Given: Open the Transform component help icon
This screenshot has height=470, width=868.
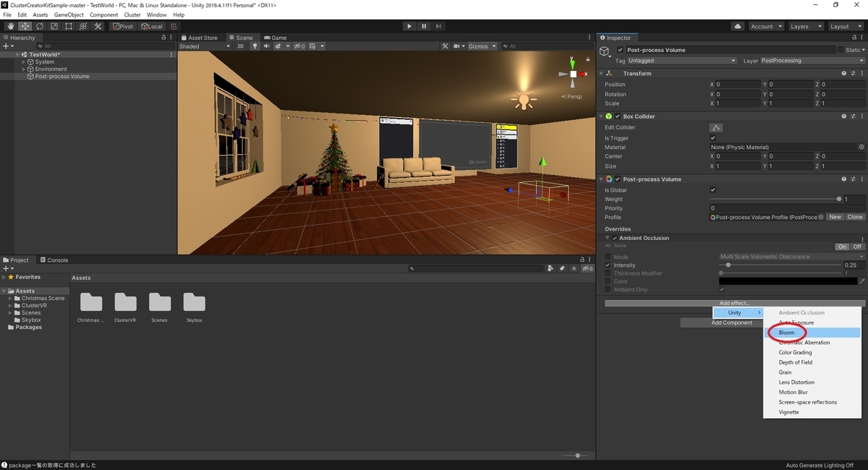Looking at the screenshot, I should tap(843, 73).
